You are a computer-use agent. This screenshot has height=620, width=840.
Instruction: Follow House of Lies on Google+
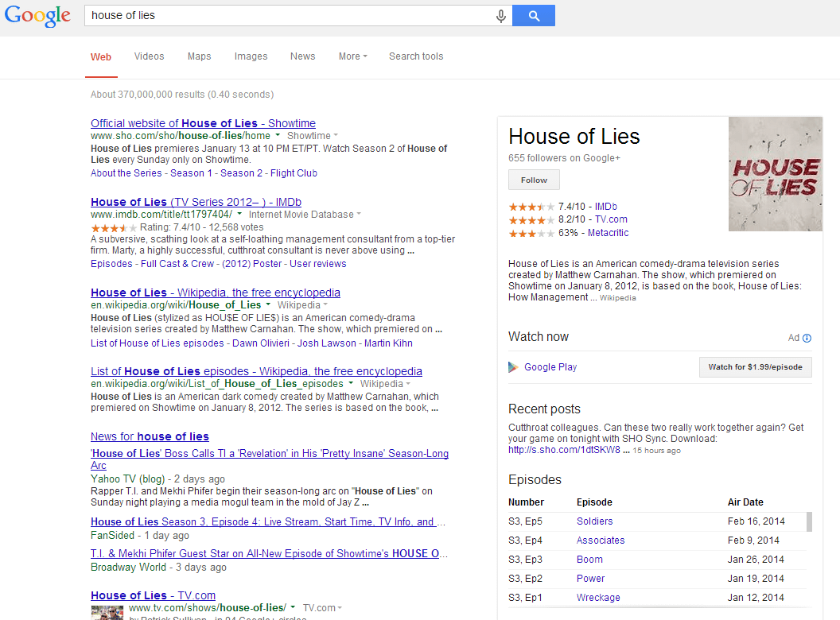pyautogui.click(x=534, y=180)
